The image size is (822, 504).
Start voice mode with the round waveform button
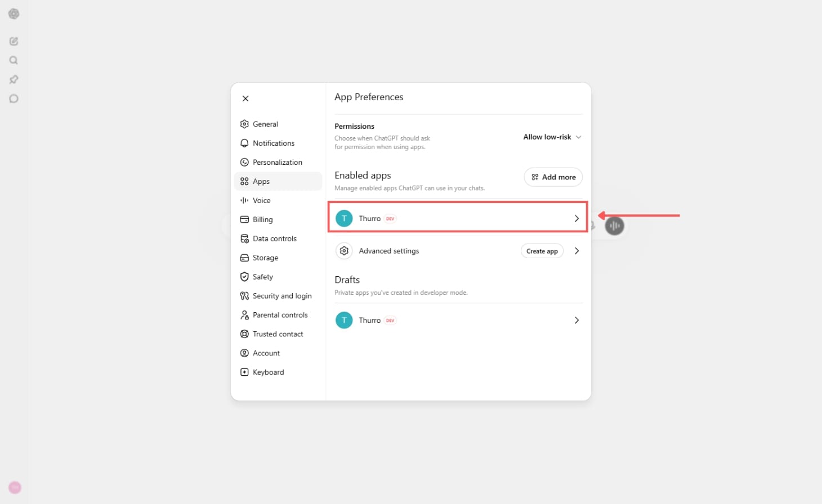point(614,226)
